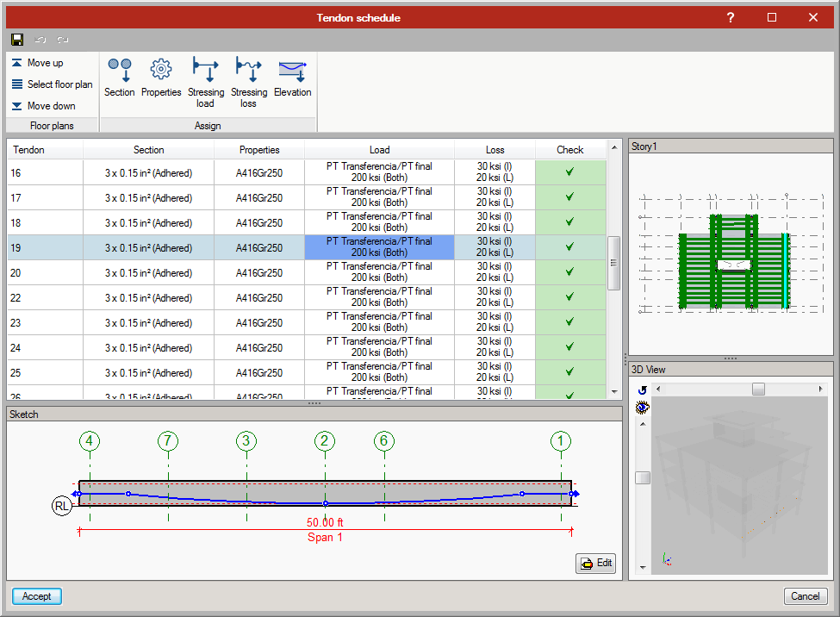840x617 pixels.
Task: Open tendon Properties gear tool
Action: (161, 77)
